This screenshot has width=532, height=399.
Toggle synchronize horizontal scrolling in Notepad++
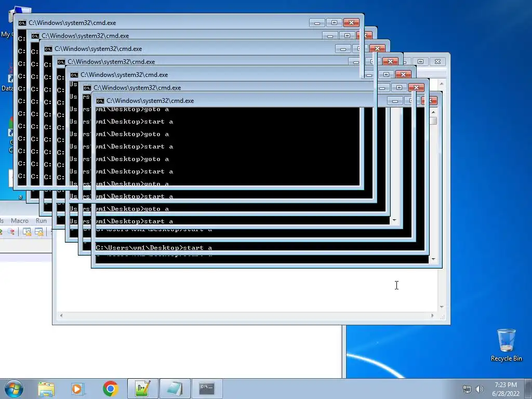click(39, 232)
